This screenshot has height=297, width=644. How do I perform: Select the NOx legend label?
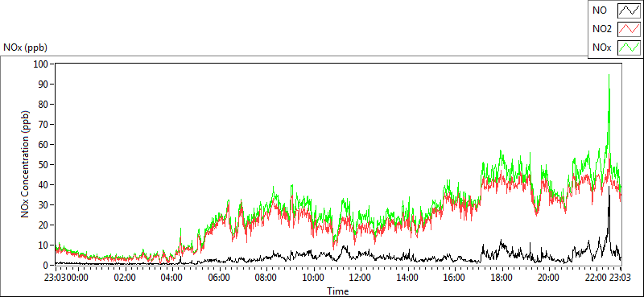click(601, 47)
